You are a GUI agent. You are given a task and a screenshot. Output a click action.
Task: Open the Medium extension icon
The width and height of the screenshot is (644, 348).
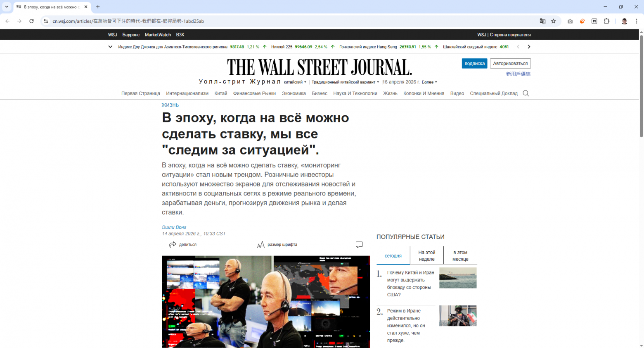click(594, 21)
